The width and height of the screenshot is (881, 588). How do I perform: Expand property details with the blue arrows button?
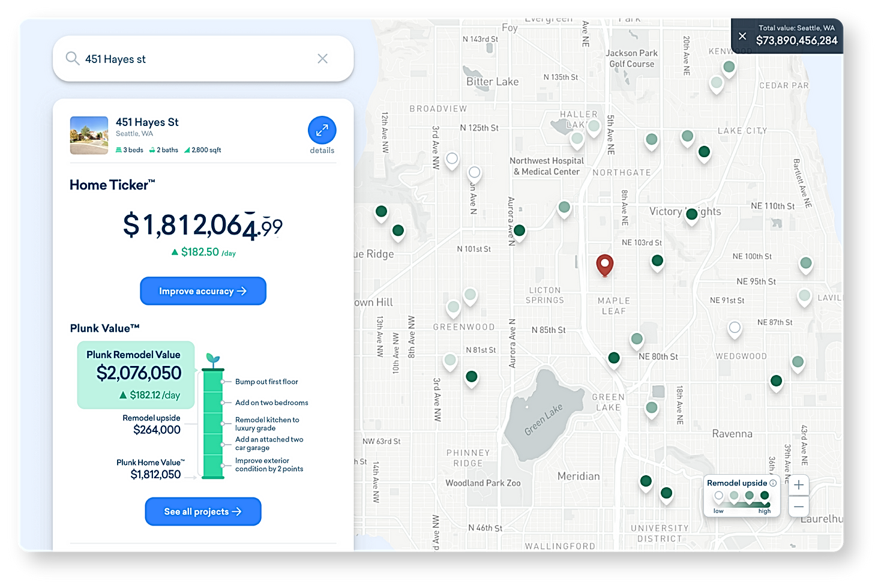coord(322,130)
